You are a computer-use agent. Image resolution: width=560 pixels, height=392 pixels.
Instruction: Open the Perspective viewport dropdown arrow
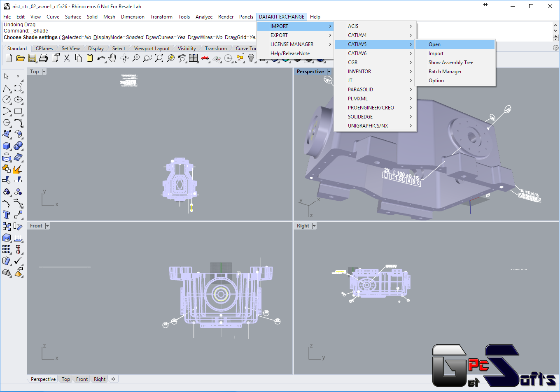click(329, 72)
